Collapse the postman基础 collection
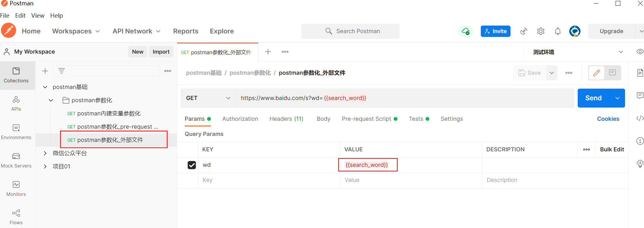This screenshot has width=644, height=228. tap(45, 87)
